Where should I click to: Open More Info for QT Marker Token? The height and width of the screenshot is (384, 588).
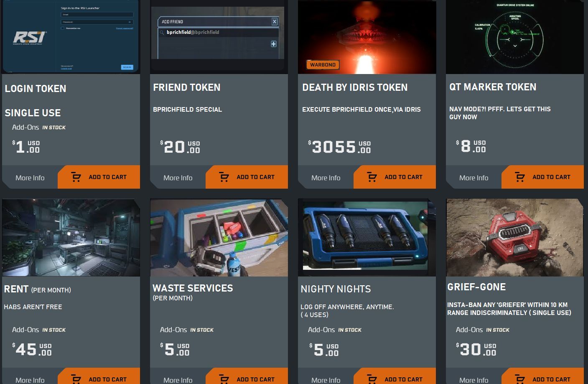coord(474,178)
